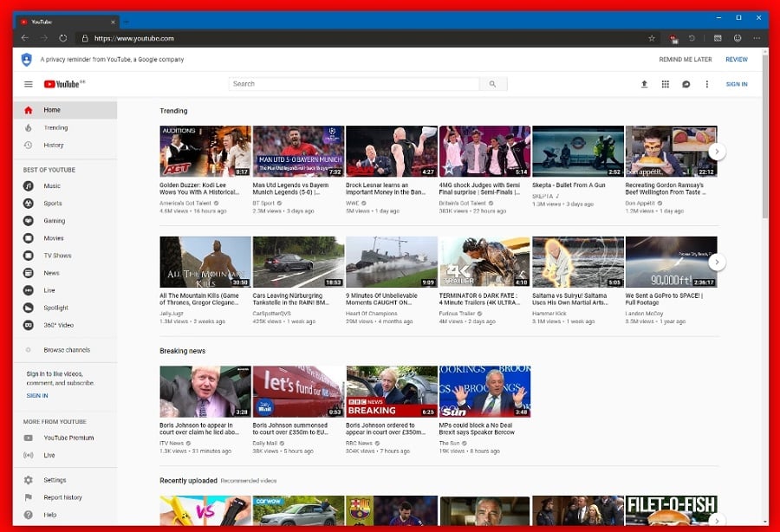Click the TV Shows sidebar icon
Viewport: 780px width, 532px height.
click(x=29, y=256)
